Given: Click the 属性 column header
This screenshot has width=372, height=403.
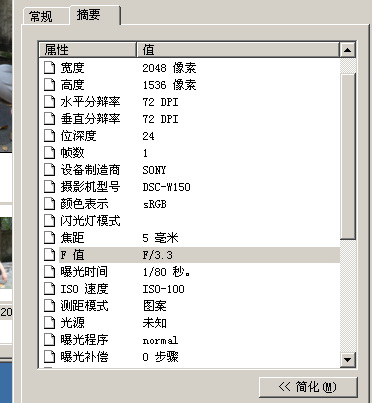Looking at the screenshot, I should (x=88, y=50).
